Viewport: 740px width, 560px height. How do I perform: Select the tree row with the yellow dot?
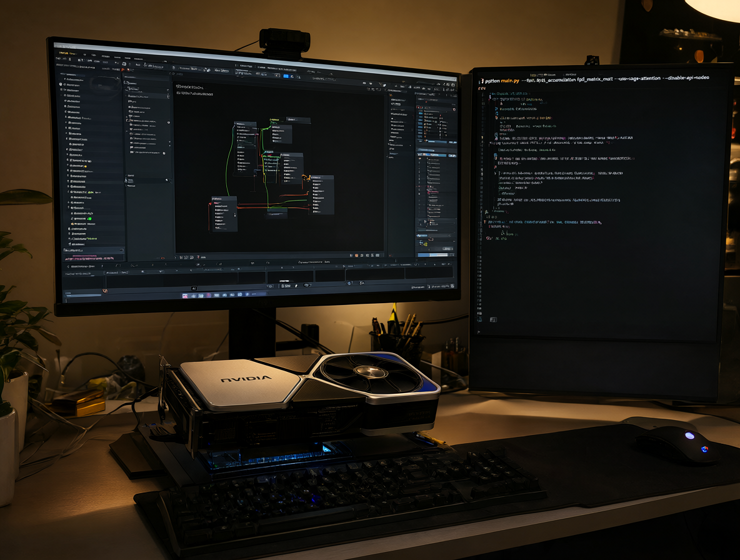(x=78, y=166)
